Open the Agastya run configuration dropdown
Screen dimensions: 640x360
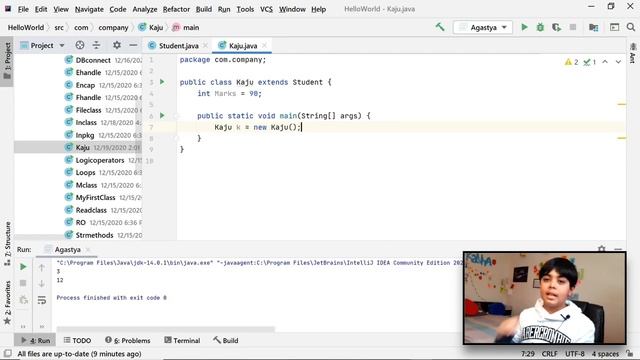point(483,27)
